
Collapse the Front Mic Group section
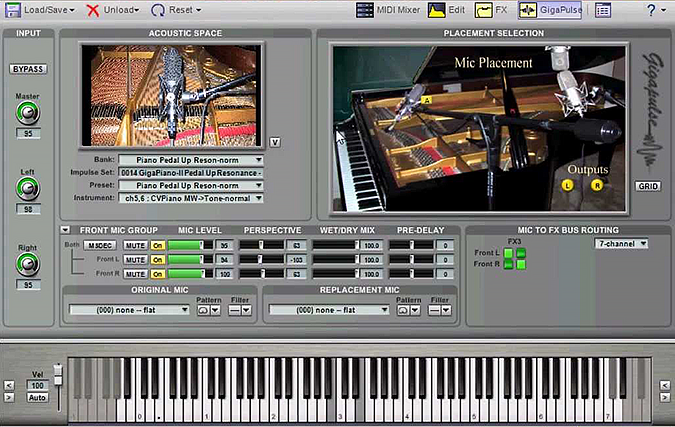65,230
